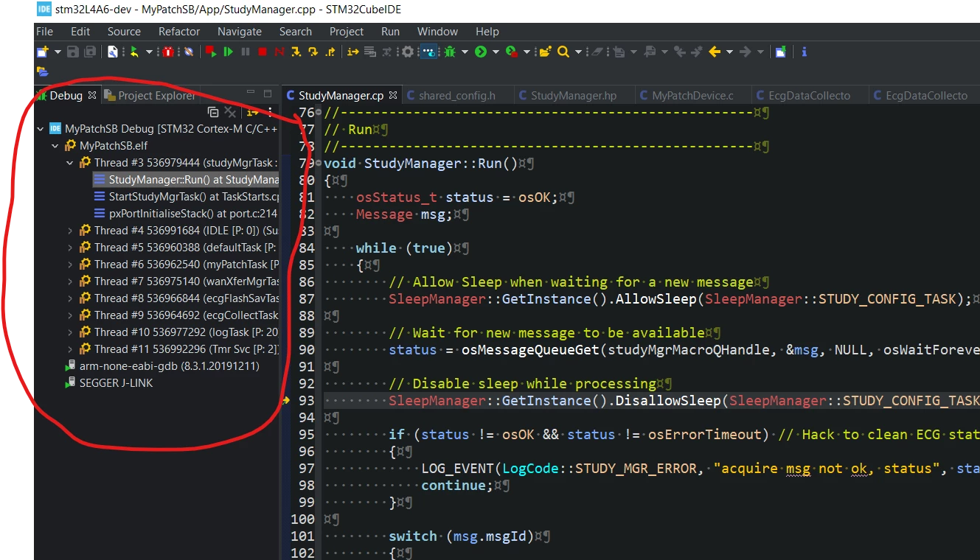Select StudyManager::Run() stack frame

(185, 180)
